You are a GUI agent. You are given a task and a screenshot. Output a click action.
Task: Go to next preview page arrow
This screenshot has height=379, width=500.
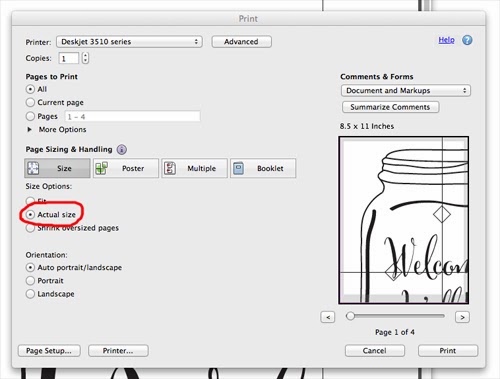[x=462, y=317]
